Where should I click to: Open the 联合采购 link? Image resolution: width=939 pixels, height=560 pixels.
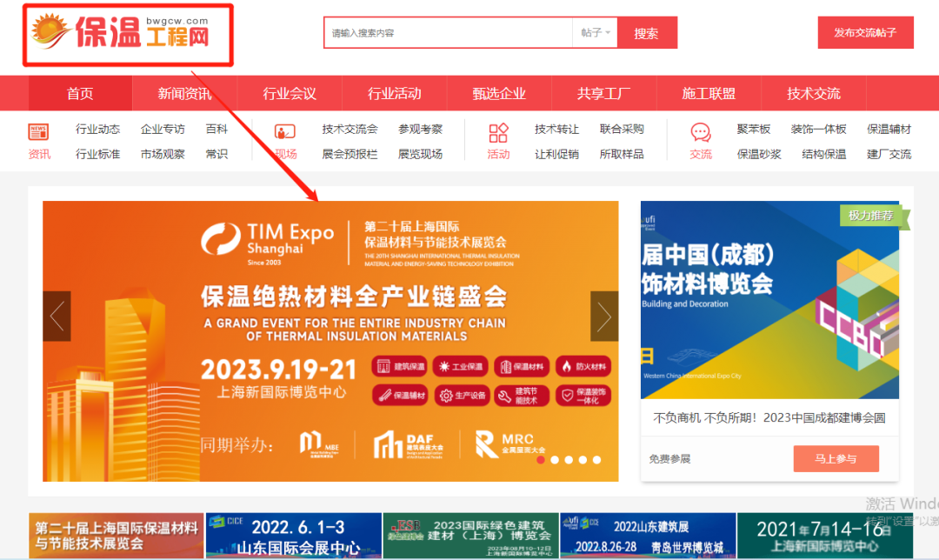click(x=622, y=129)
